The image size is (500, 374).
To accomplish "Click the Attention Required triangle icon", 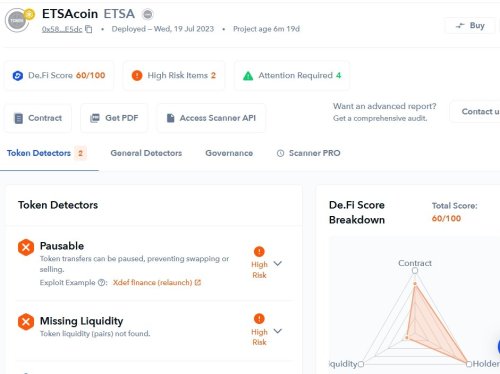I will (248, 76).
